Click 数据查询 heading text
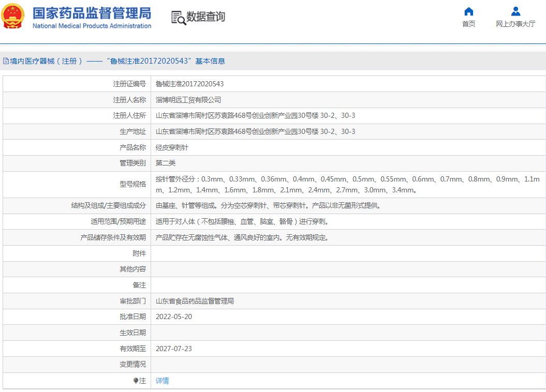Viewport: 546px width, 392px height. click(206, 17)
